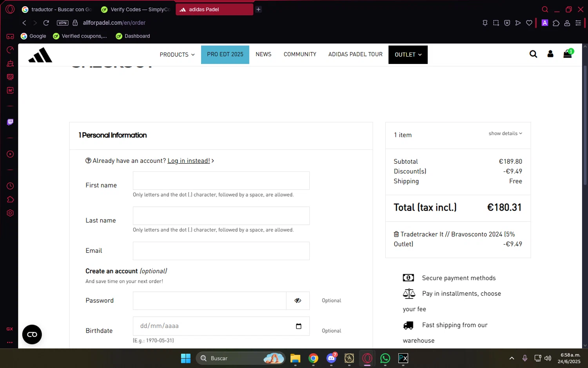This screenshot has height=368, width=588.
Task: Open Chrome from the taskbar
Action: (313, 358)
